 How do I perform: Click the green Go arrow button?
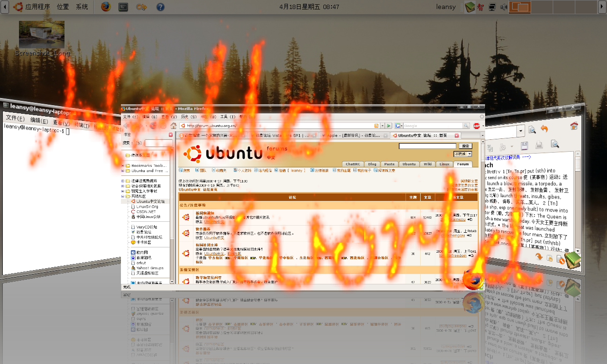click(x=389, y=126)
